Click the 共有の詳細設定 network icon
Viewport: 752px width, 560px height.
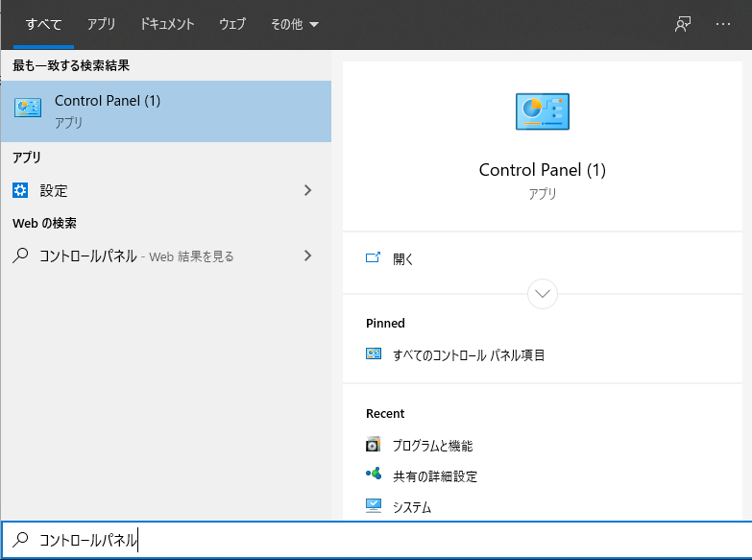point(374,475)
